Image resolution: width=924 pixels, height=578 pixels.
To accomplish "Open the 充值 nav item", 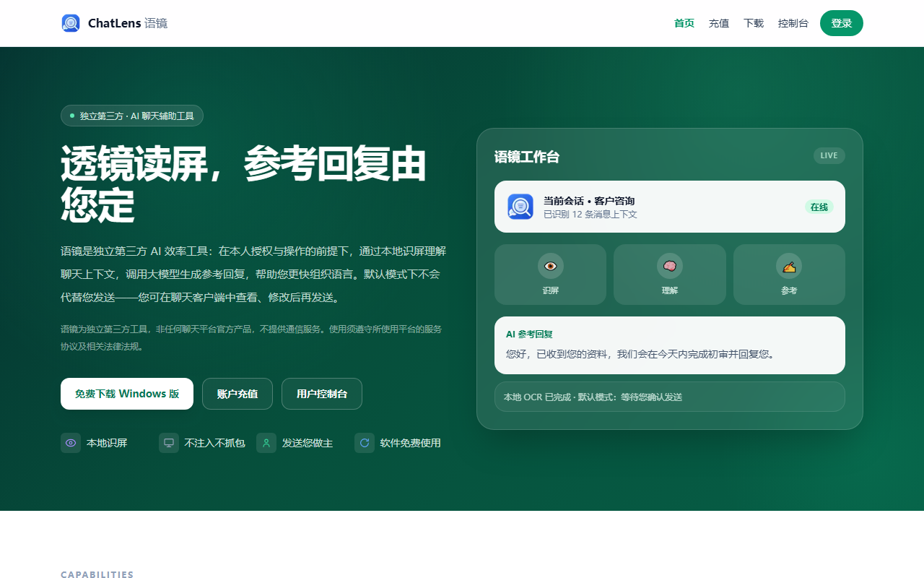I will click(719, 23).
